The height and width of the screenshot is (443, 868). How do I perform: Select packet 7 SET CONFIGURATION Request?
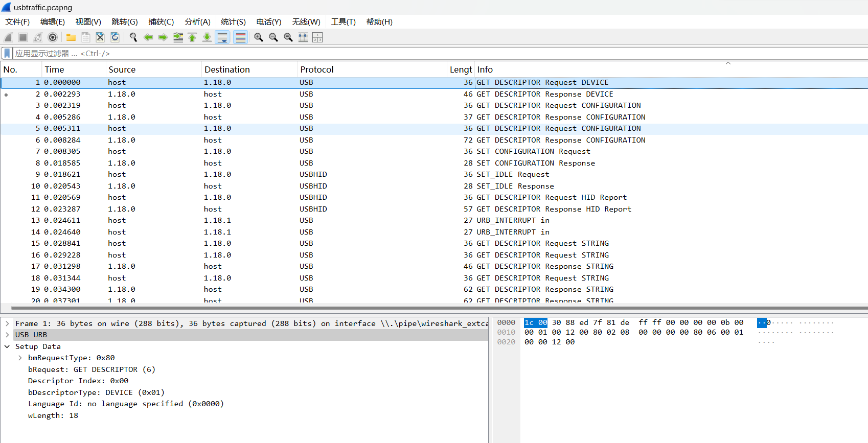434,151
